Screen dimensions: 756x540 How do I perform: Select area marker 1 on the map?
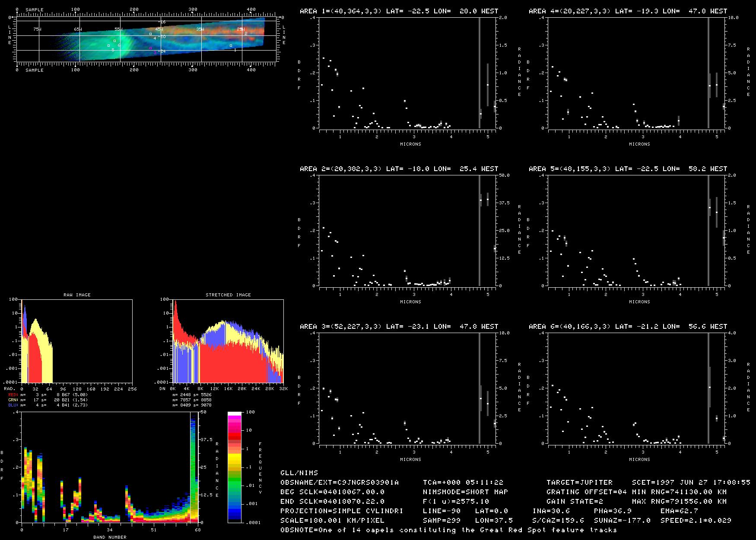tap(231, 45)
